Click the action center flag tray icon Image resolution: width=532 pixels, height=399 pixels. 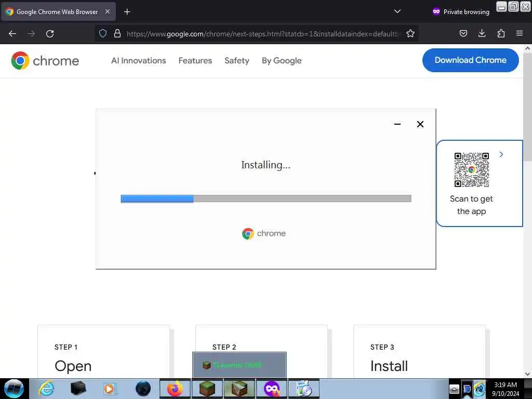(467, 389)
